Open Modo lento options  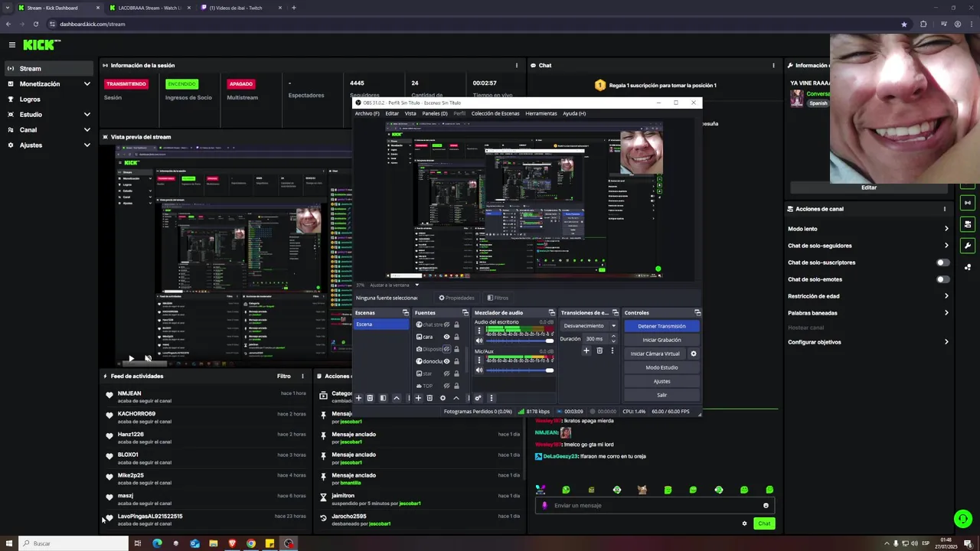point(868,229)
